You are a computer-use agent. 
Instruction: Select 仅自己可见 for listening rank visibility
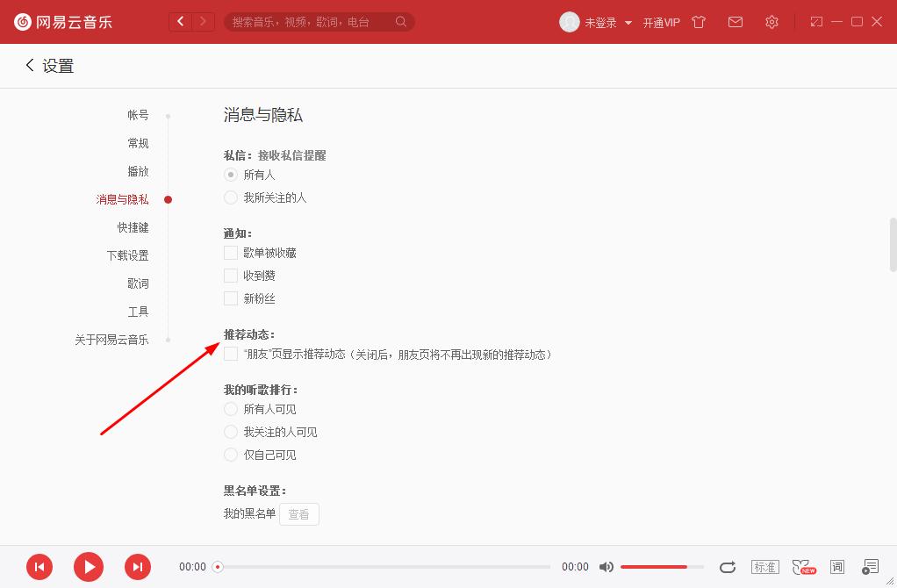[231, 455]
